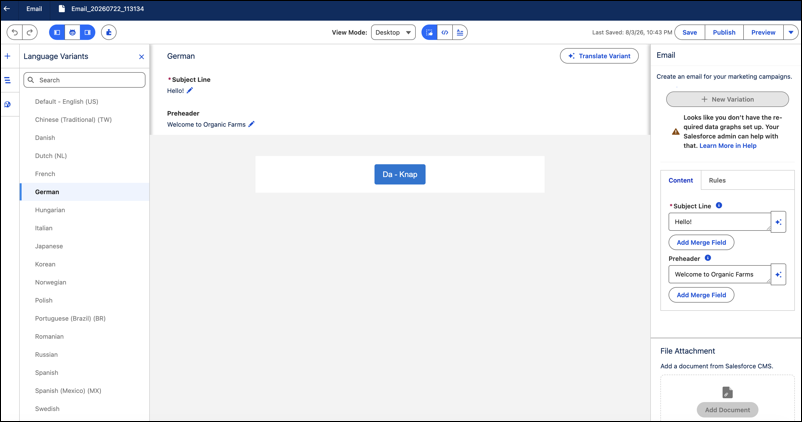The image size is (802, 422).
Task: Click the undo arrow button
Action: coord(14,32)
